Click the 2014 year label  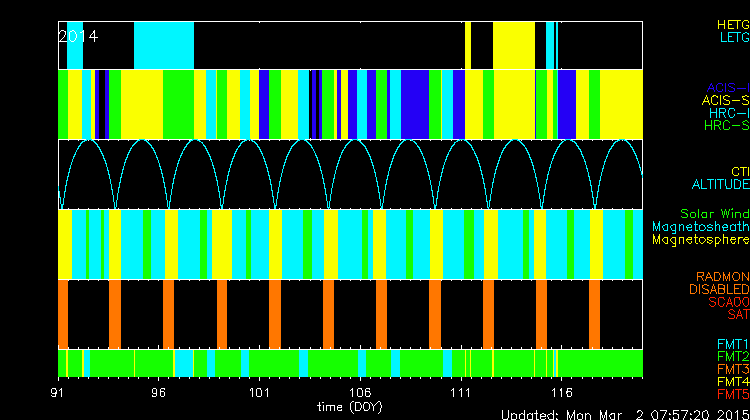[x=78, y=36]
